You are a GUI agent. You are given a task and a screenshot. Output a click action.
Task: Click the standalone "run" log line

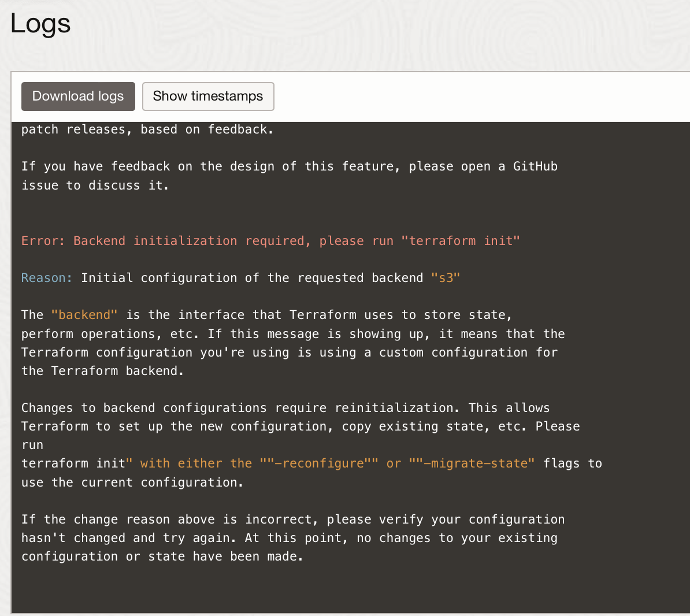pos(32,445)
